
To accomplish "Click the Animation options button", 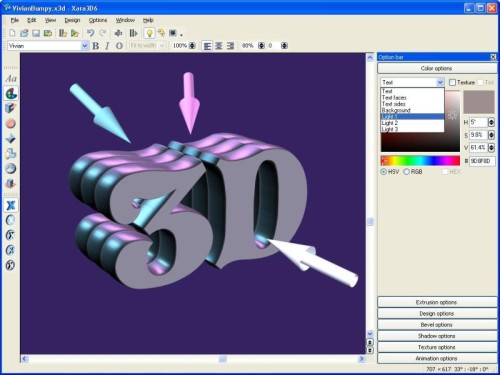I will tap(437, 358).
